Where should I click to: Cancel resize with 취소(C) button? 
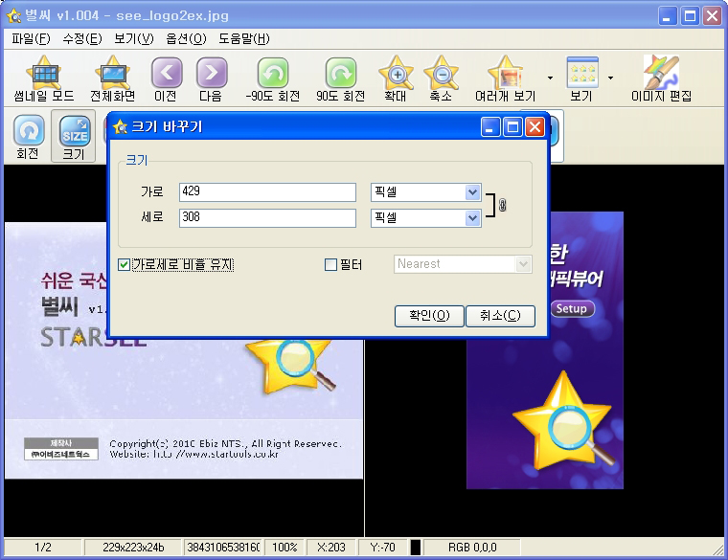point(500,316)
